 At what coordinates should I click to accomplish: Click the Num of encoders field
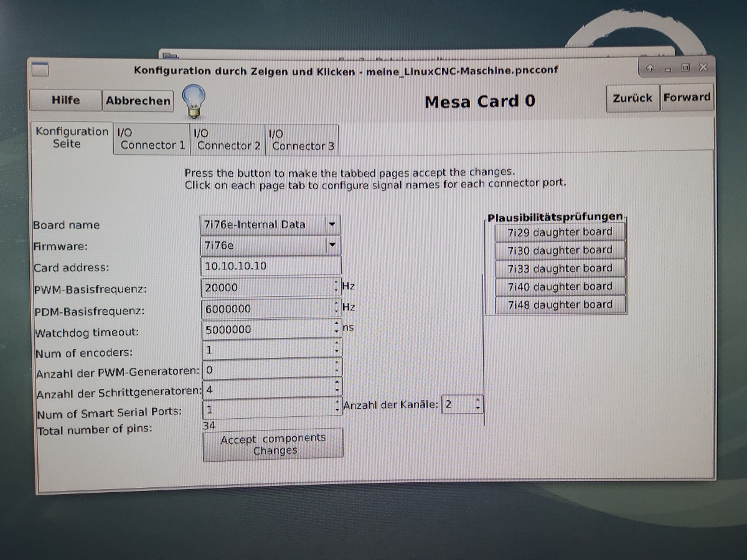point(268,349)
